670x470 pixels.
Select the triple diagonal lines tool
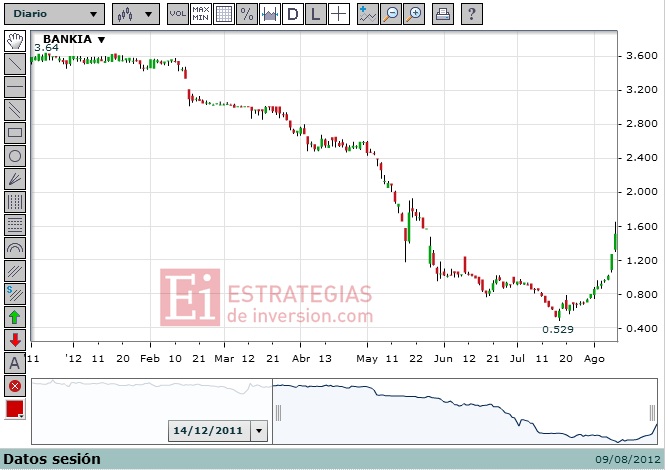15,271
